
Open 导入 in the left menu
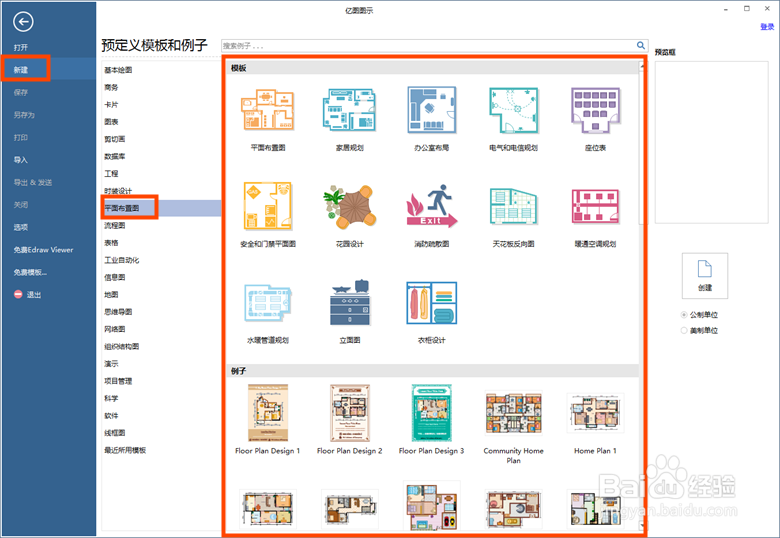tap(21, 160)
